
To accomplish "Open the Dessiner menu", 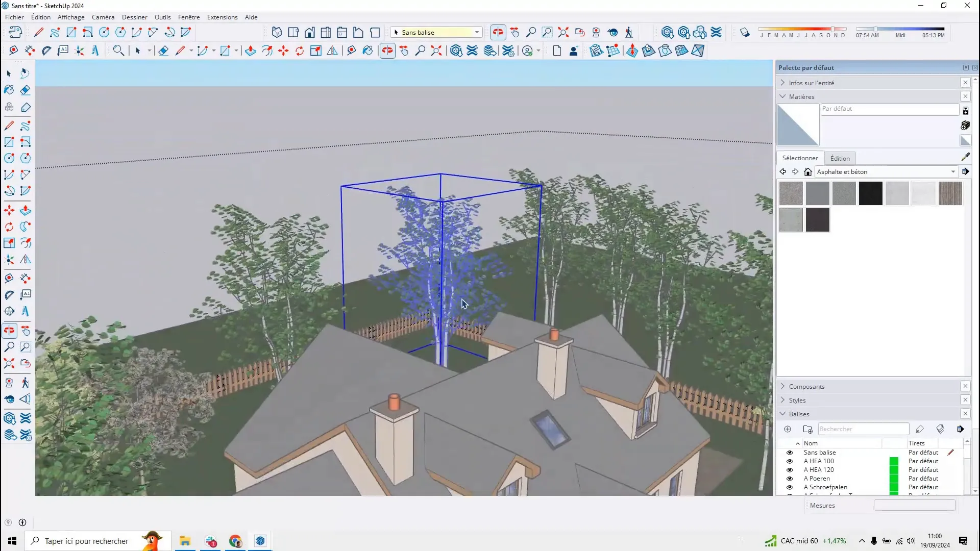I will 134,17.
